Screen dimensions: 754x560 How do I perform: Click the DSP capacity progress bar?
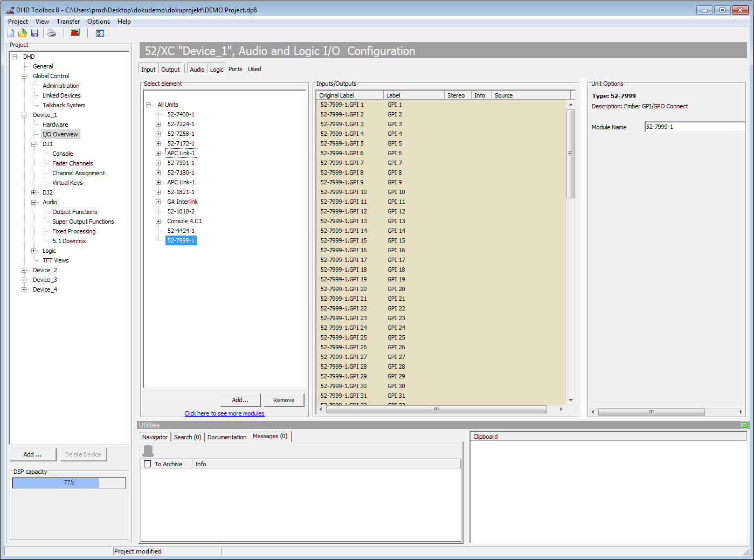click(x=68, y=482)
